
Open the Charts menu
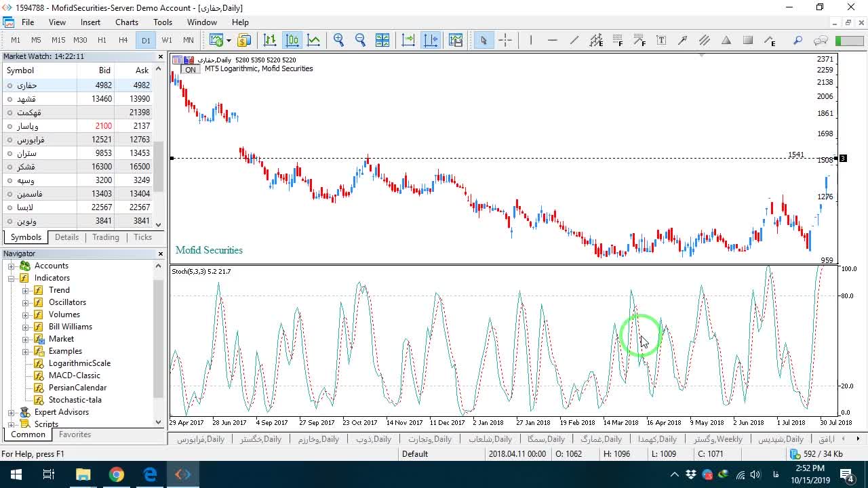[x=127, y=22]
